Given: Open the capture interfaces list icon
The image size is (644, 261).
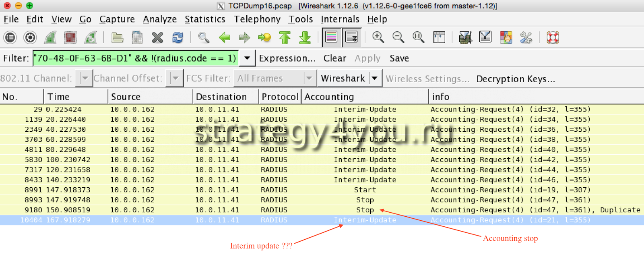Looking at the screenshot, I should (x=10, y=37).
